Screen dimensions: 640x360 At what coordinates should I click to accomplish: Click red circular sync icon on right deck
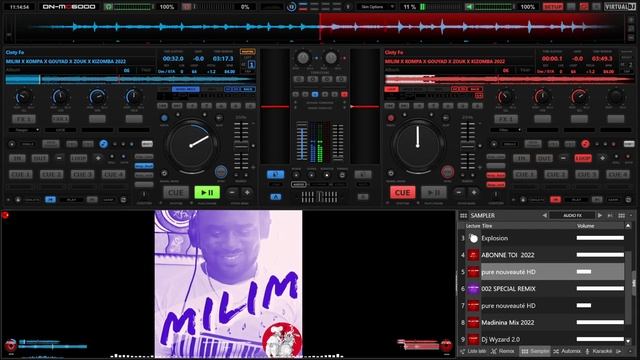[x=585, y=144]
